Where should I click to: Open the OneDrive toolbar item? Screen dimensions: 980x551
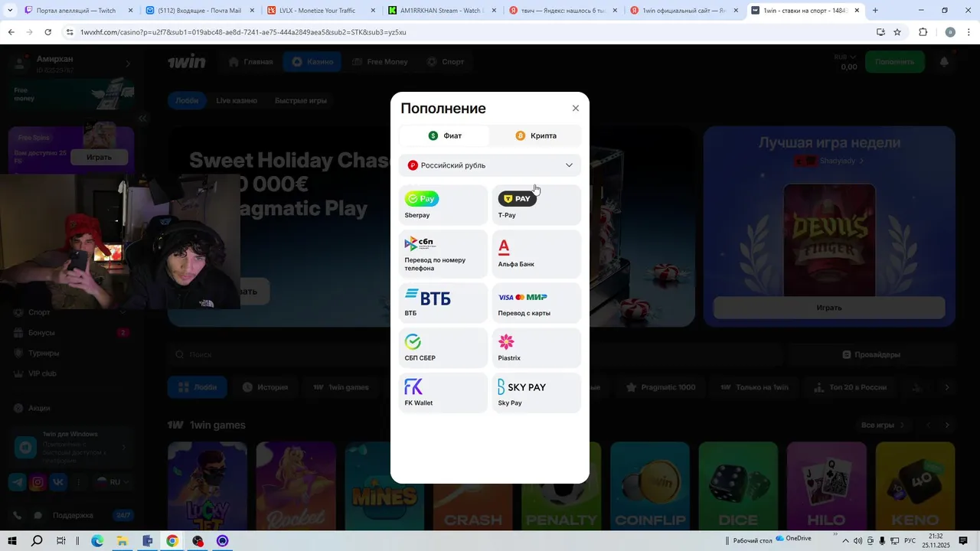coord(793,539)
